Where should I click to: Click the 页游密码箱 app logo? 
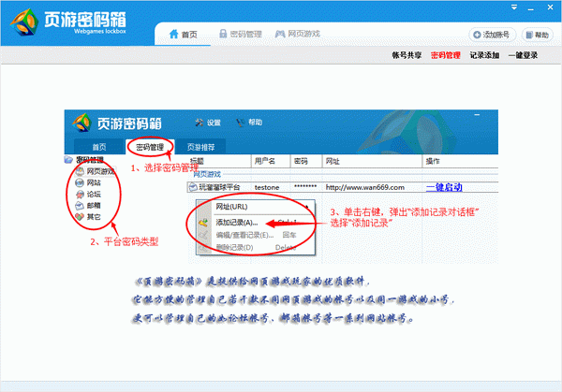(x=70, y=21)
